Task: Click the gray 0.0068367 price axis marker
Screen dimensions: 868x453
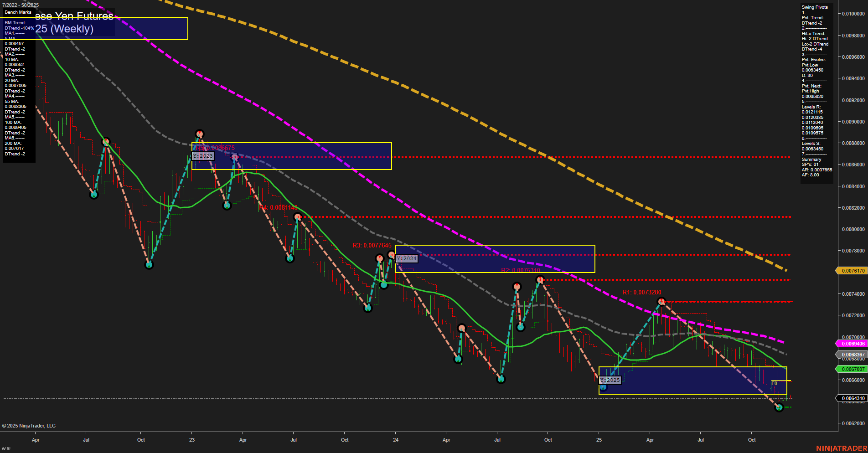Action: (x=854, y=354)
